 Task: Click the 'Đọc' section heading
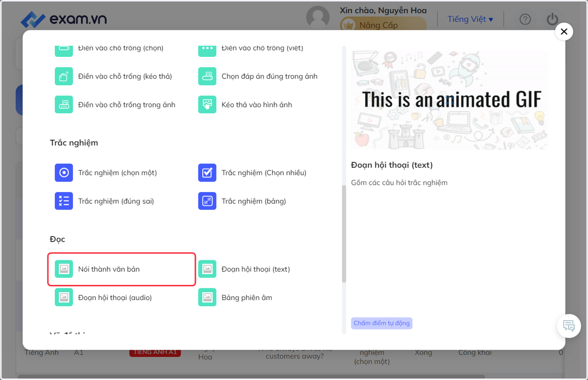click(x=57, y=239)
